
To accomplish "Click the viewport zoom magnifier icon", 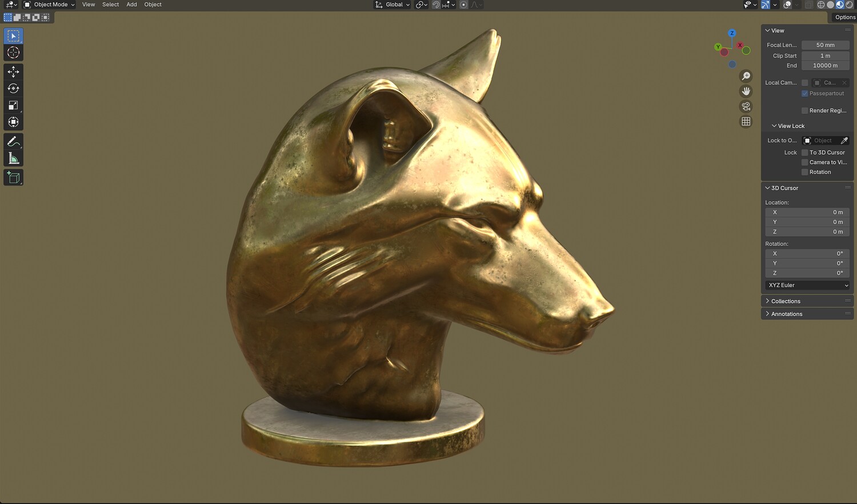I will pyautogui.click(x=746, y=76).
